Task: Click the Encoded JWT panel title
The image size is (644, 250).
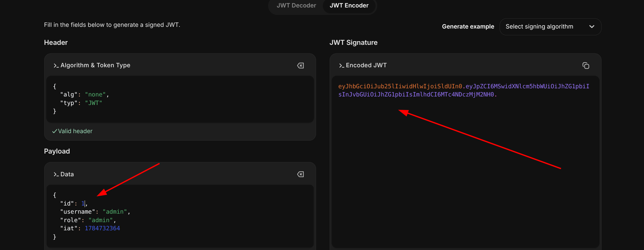Action: click(x=366, y=65)
